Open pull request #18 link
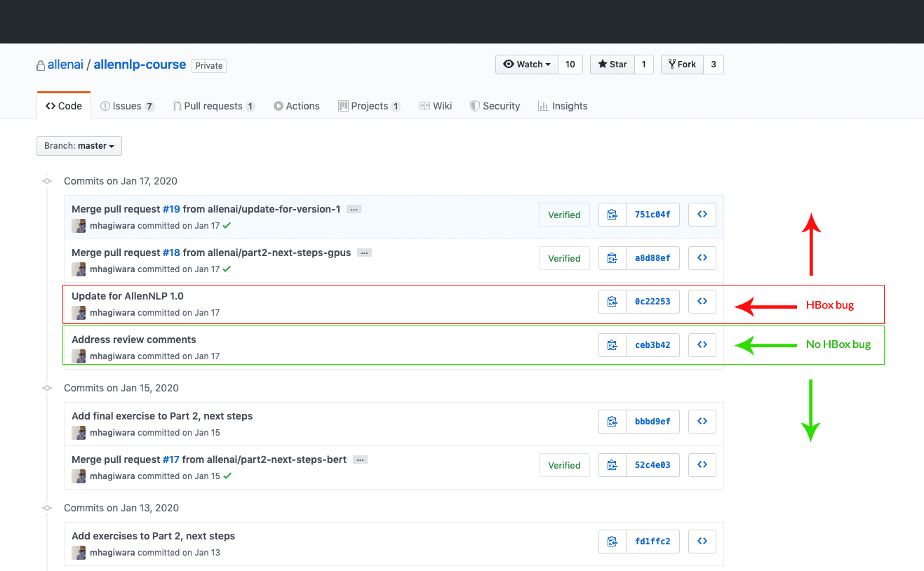This screenshot has height=571, width=924. pos(171,253)
